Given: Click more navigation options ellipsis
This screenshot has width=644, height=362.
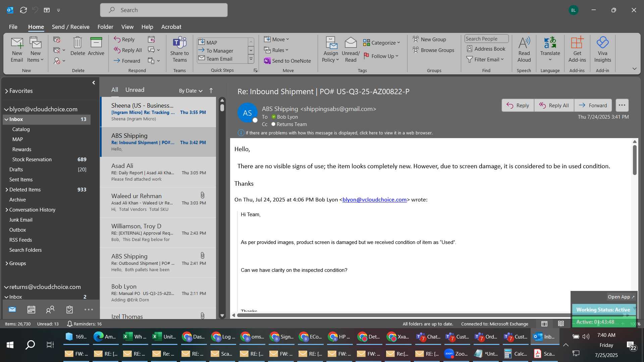Looking at the screenshot, I should pyautogui.click(x=89, y=309).
